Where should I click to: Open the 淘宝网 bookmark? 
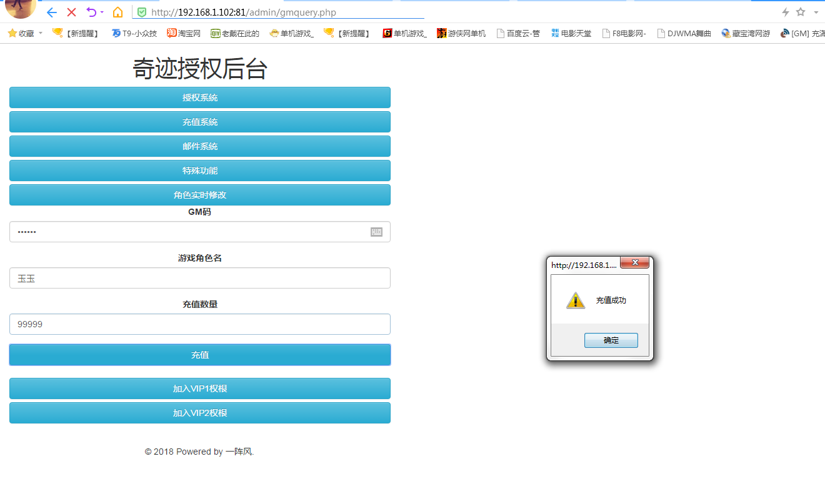[x=184, y=34]
